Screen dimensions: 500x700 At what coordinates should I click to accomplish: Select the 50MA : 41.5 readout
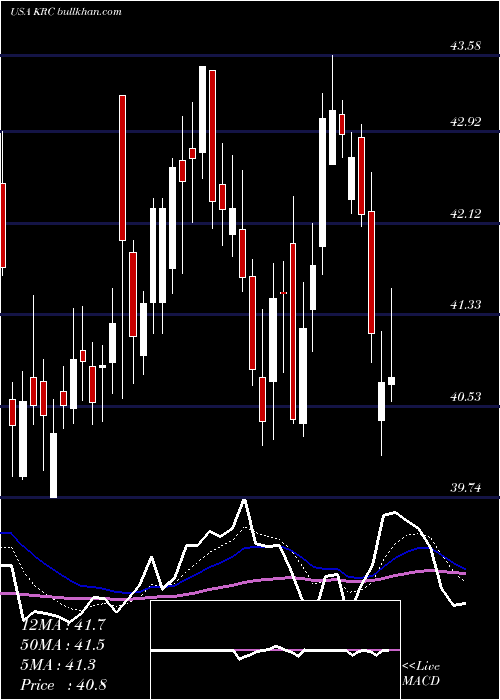point(64,645)
